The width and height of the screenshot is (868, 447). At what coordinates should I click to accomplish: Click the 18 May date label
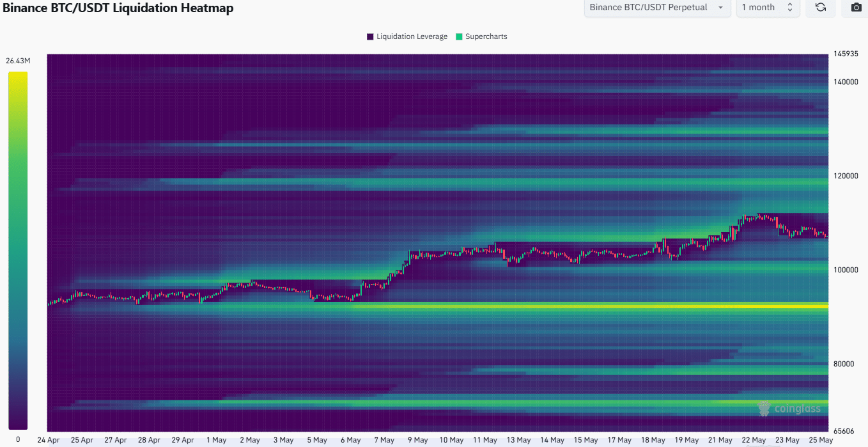(x=653, y=440)
